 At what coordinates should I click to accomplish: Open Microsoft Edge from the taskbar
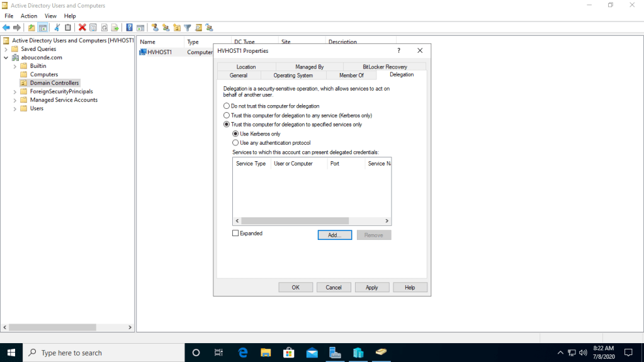tap(243, 353)
